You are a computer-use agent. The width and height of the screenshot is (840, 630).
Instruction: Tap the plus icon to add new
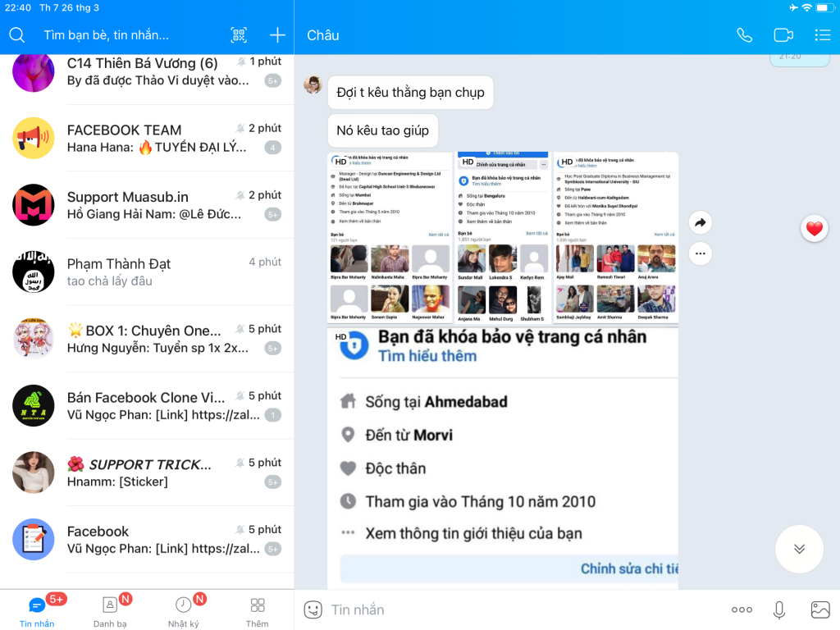[x=277, y=35]
